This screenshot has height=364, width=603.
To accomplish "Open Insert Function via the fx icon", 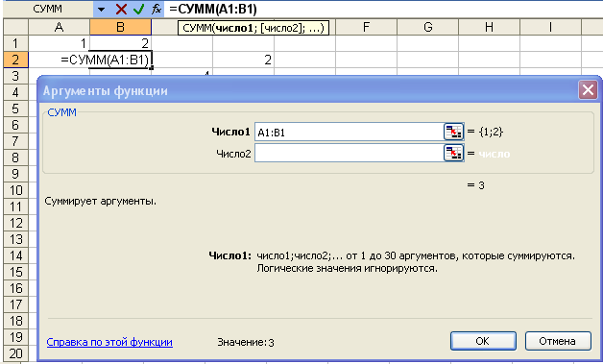I will [x=157, y=9].
